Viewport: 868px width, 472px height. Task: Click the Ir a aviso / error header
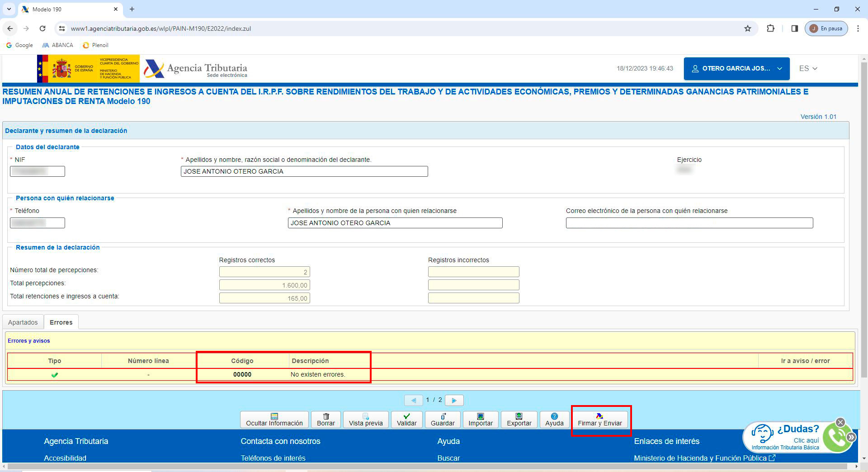(805, 361)
